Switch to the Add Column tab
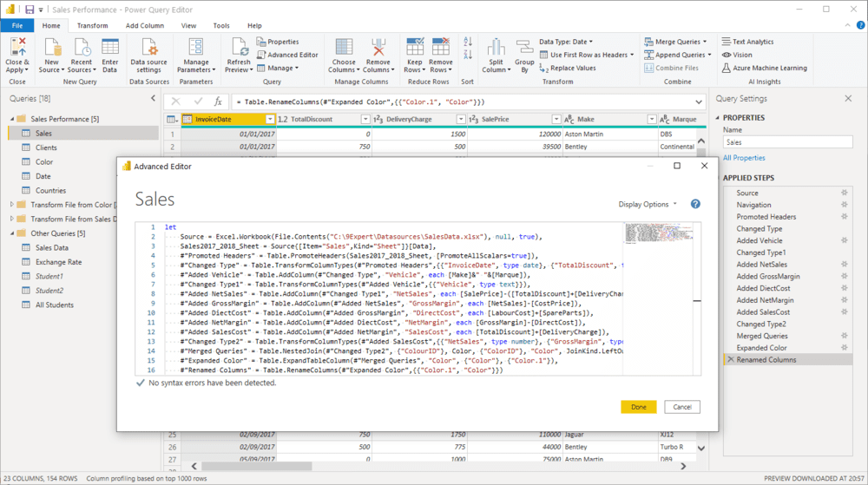This screenshot has height=485, width=868. pyautogui.click(x=144, y=25)
